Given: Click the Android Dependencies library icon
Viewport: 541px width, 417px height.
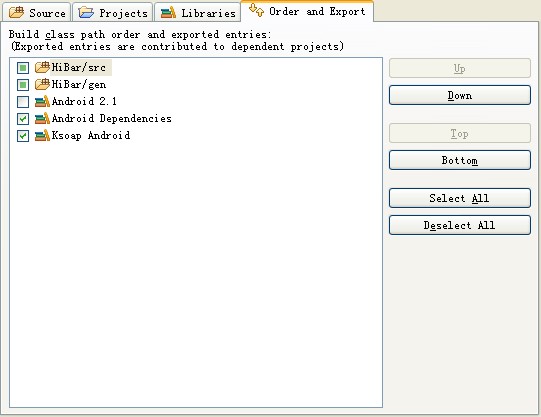Looking at the screenshot, I should point(42,118).
